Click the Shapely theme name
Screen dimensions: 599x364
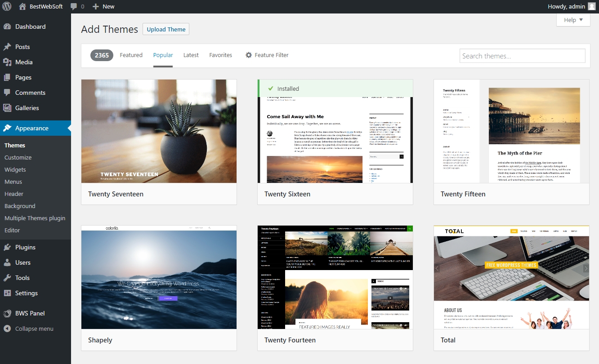pos(100,340)
